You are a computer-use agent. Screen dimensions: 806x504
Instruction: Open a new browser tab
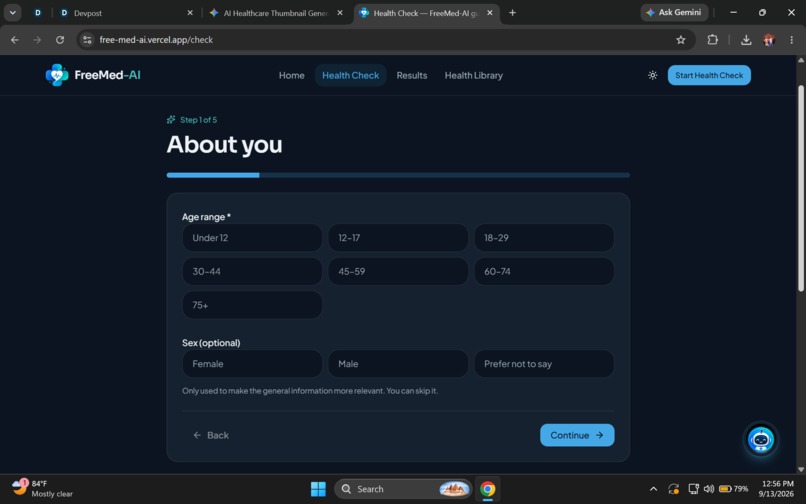pyautogui.click(x=512, y=13)
